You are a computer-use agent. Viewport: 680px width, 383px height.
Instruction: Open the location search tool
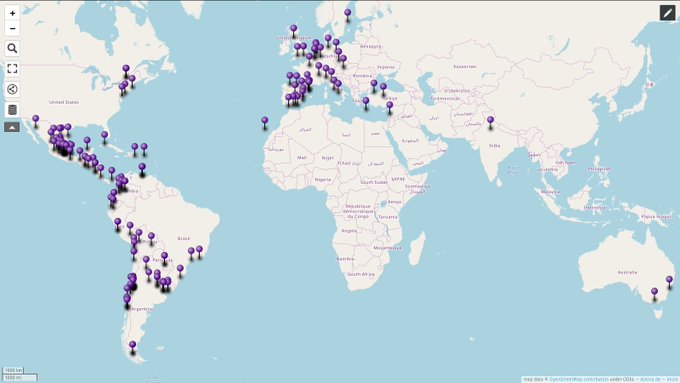pos(12,48)
